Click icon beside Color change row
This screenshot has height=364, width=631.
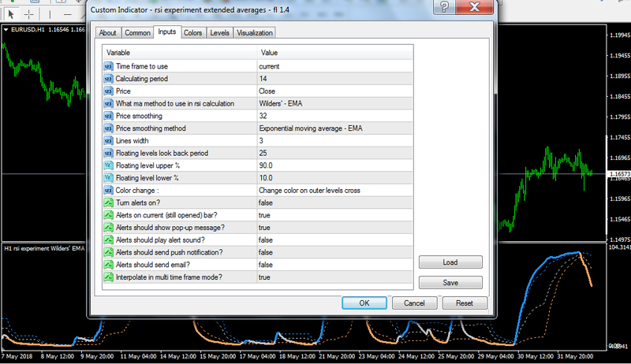[x=108, y=191]
